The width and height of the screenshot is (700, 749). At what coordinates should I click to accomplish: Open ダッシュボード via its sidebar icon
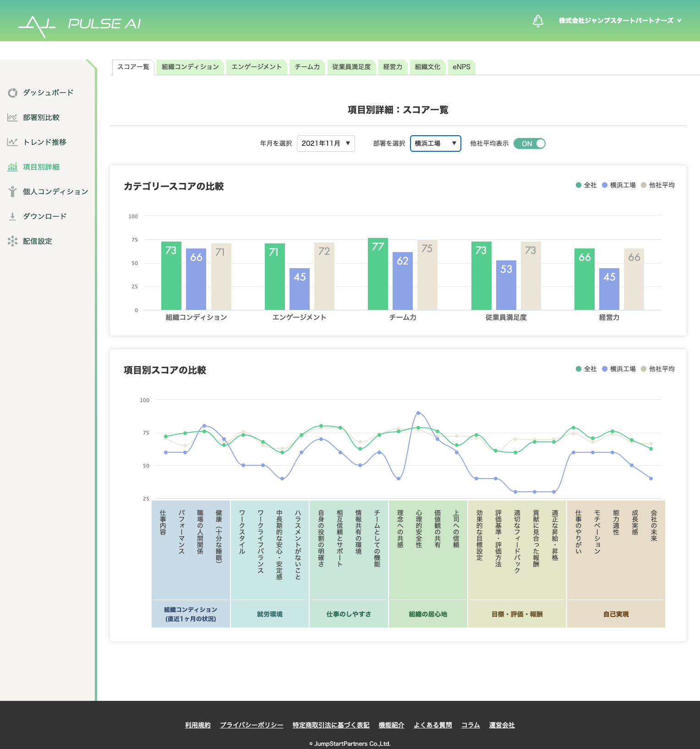(12, 93)
